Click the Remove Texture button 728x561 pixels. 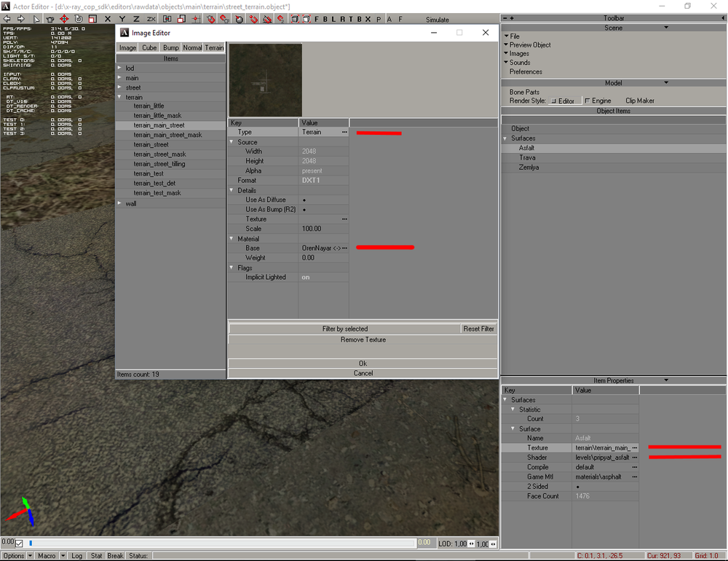363,340
